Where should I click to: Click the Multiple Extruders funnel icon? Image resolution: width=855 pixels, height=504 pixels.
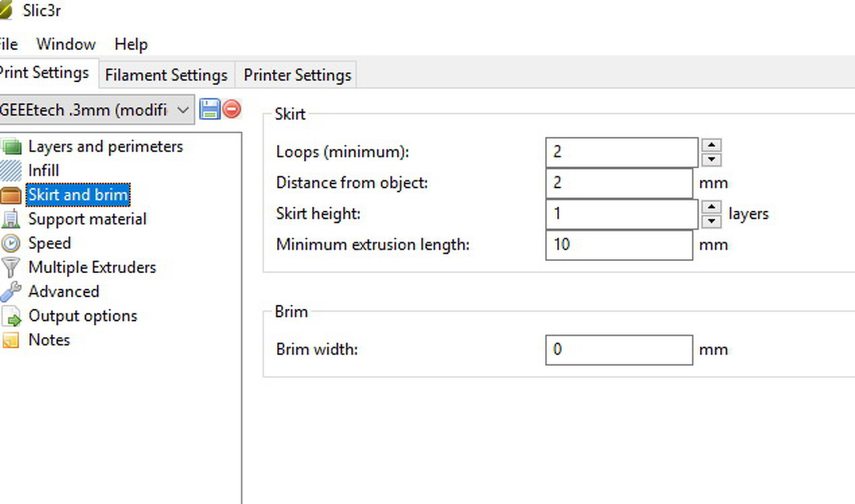[11, 268]
